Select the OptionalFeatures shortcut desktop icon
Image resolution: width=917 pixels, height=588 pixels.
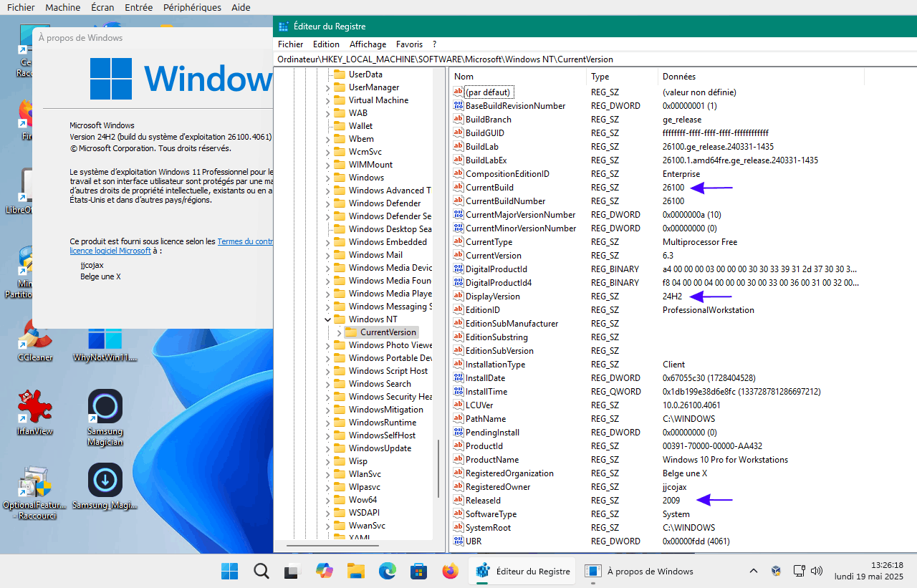(33, 492)
